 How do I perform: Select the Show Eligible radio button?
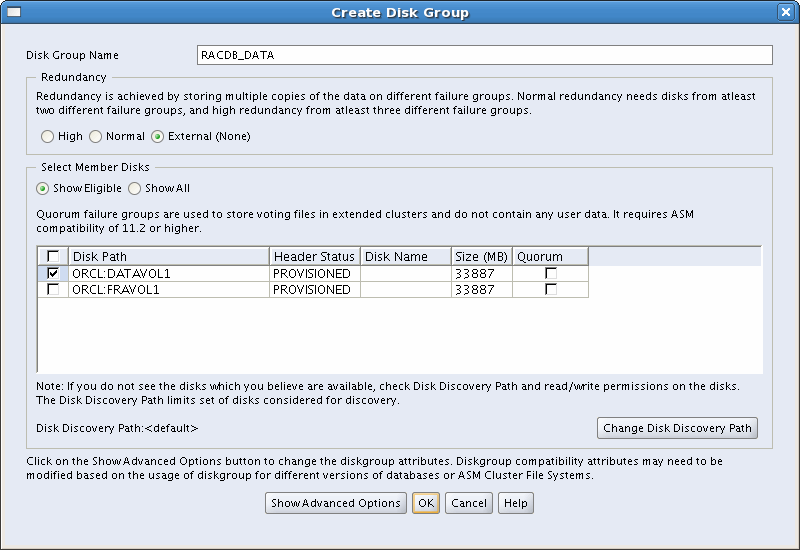pos(43,188)
